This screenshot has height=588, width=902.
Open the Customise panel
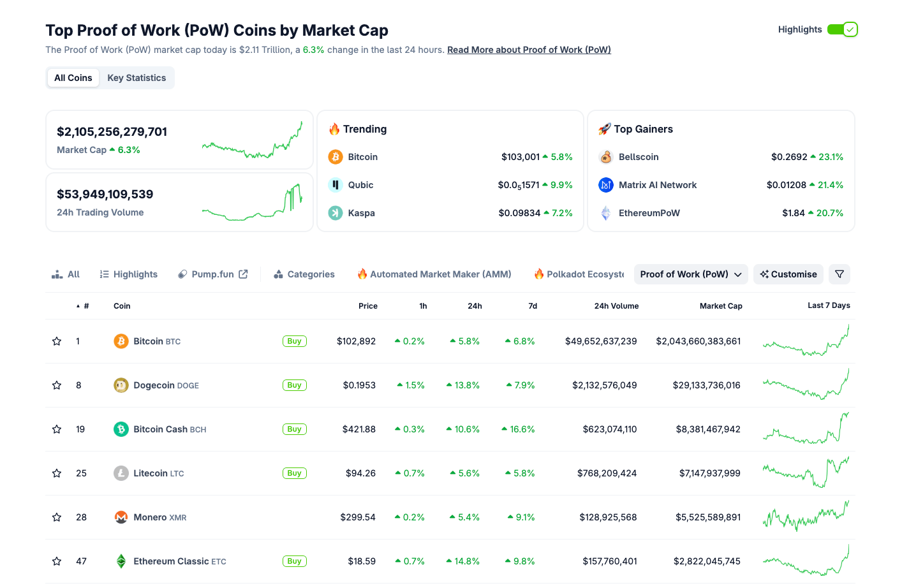click(788, 274)
